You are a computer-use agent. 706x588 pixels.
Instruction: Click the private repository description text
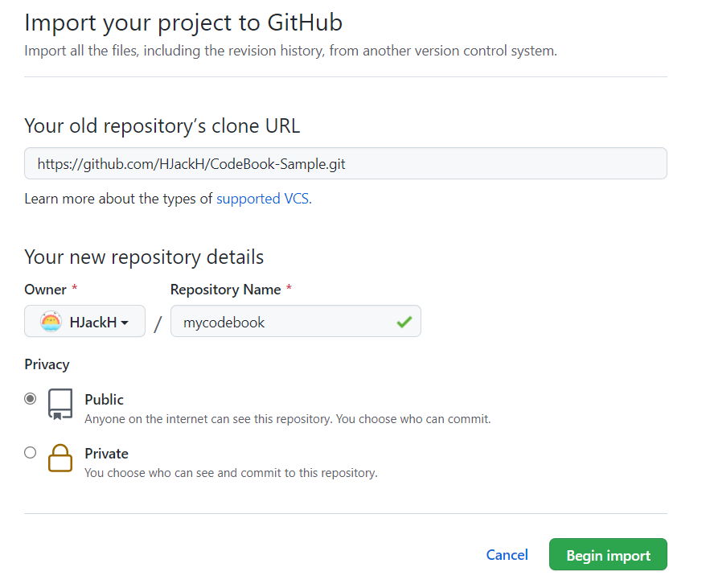click(231, 473)
